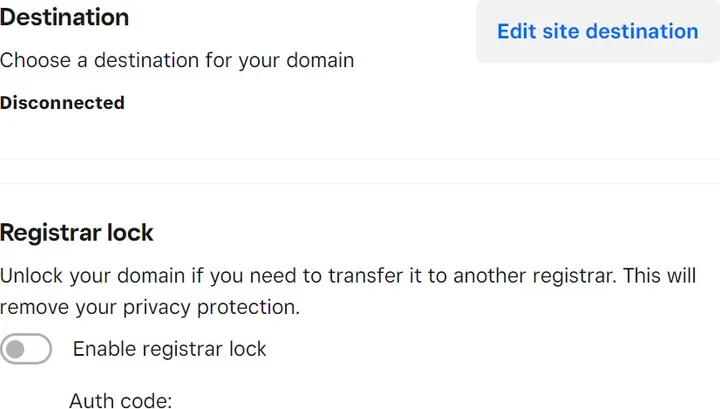Toggle the registrar lock switch

27,349
